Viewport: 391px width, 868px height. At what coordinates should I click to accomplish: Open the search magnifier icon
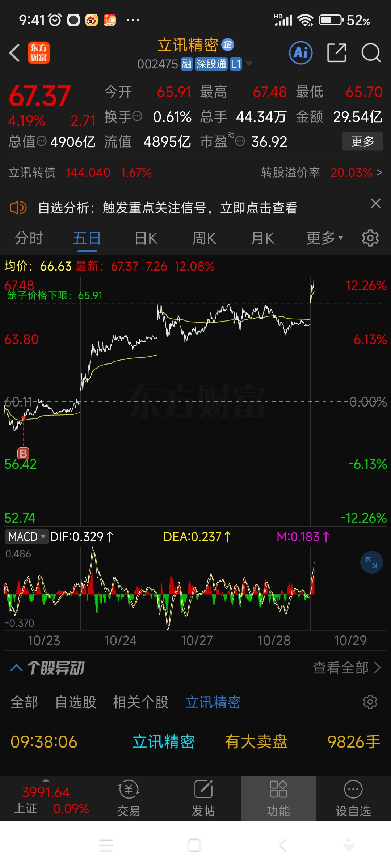point(371,53)
